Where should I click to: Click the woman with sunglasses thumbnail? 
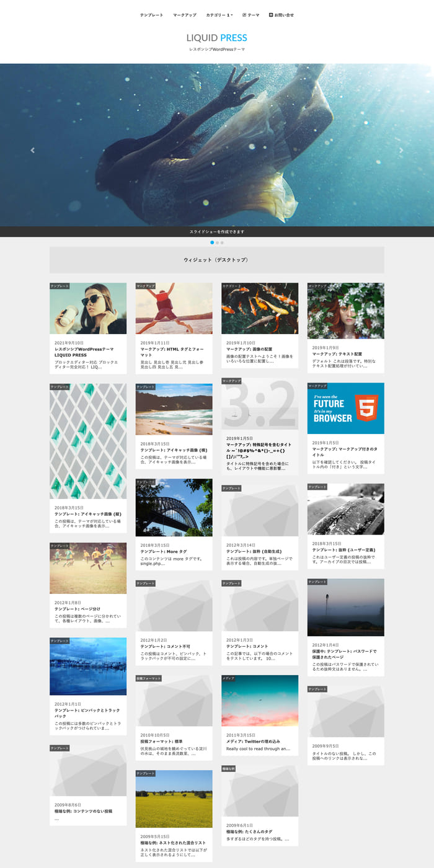pyautogui.click(x=88, y=309)
